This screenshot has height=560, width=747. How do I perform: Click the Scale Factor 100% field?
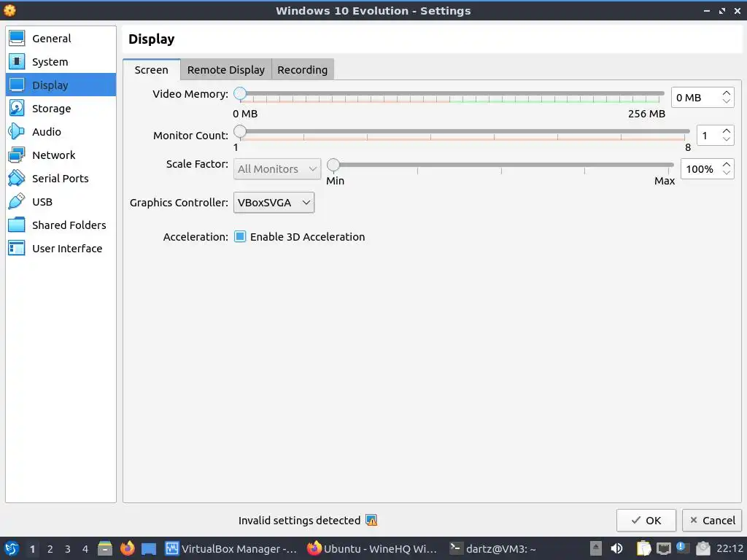pos(701,169)
